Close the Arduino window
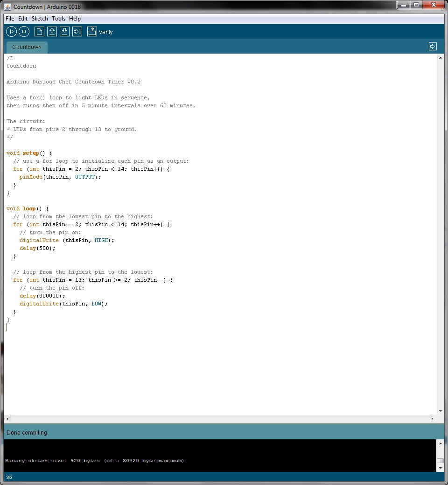The width and height of the screenshot is (448, 485). click(434, 5)
